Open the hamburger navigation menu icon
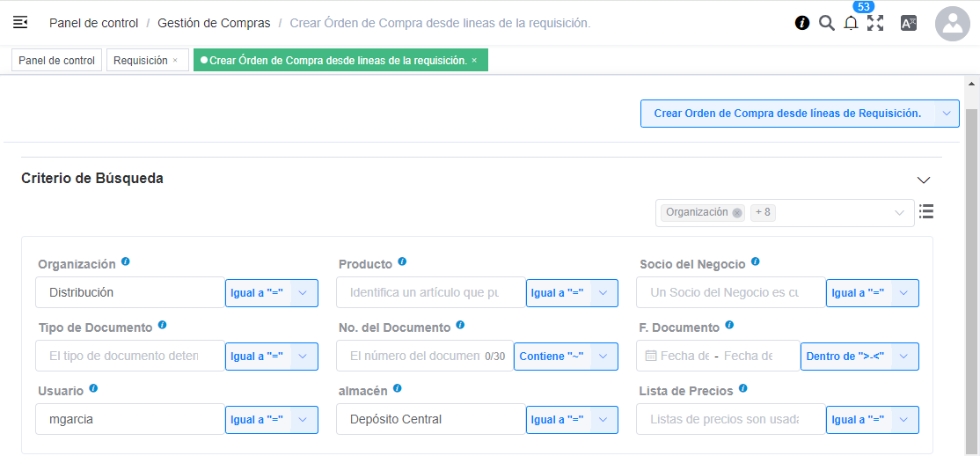 (x=20, y=23)
